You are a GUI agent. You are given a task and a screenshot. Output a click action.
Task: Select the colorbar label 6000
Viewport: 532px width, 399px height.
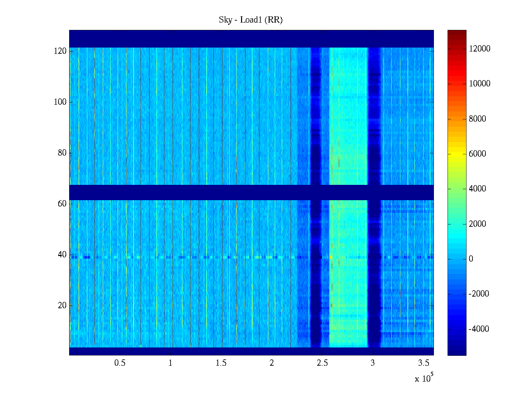click(477, 154)
